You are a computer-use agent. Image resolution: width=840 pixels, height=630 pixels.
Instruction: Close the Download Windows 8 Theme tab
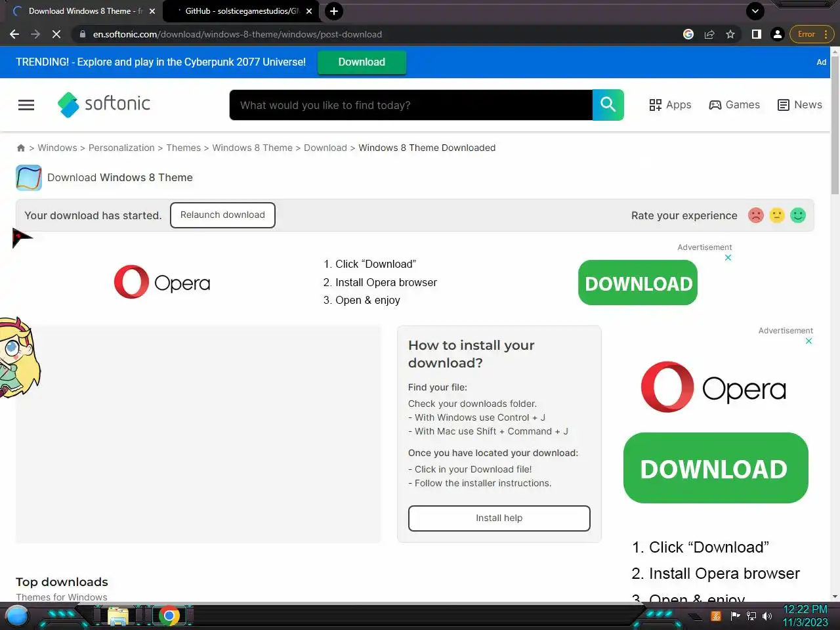(152, 11)
